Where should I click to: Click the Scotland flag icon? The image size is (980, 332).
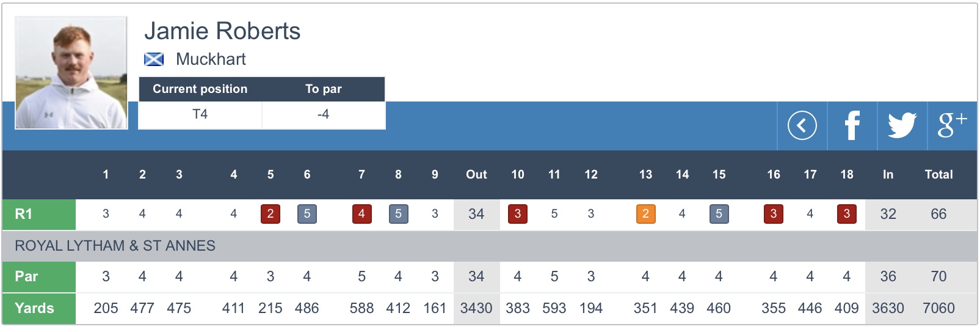click(x=154, y=59)
